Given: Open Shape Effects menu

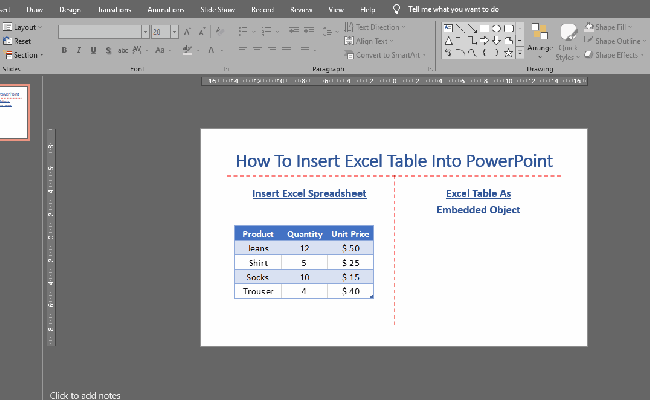Looking at the screenshot, I should point(614,55).
